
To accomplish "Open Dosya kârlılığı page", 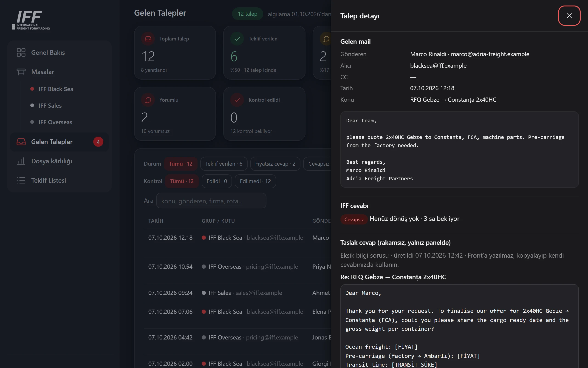I will [59, 161].
